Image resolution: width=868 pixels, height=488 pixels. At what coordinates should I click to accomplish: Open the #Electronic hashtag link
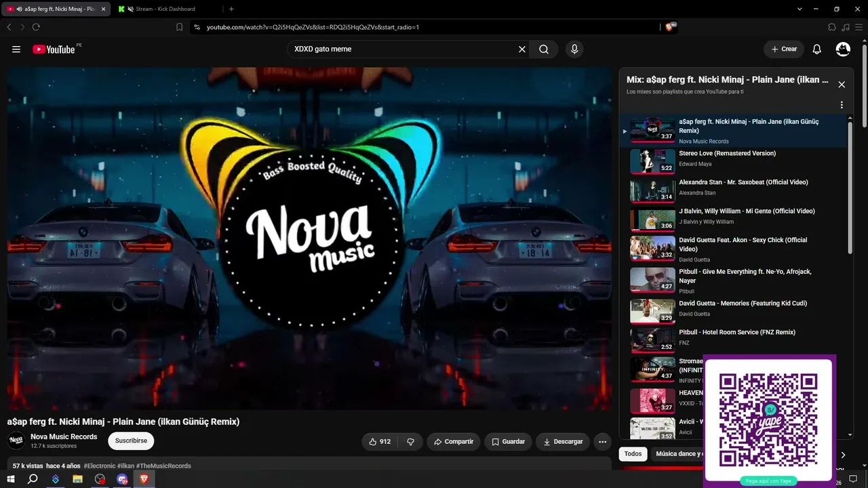pos(100,466)
